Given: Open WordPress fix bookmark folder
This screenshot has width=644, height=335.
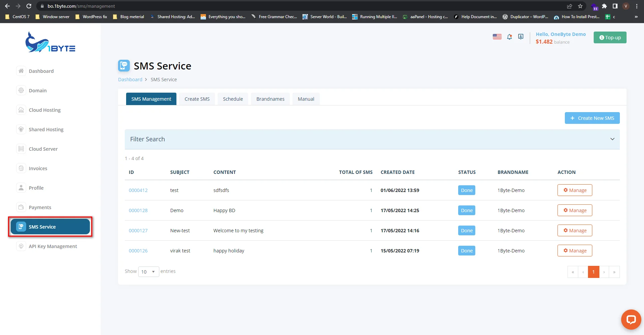Looking at the screenshot, I should 91,17.
